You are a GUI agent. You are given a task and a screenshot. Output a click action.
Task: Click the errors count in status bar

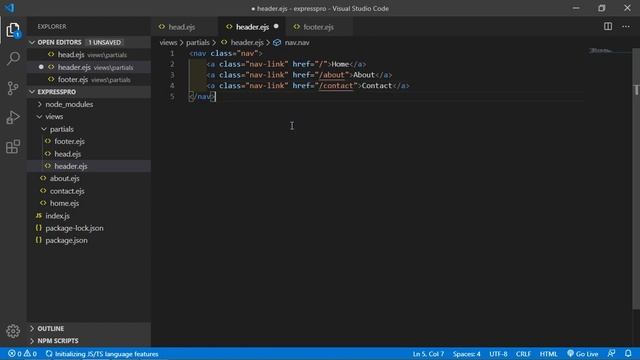pos(15,354)
